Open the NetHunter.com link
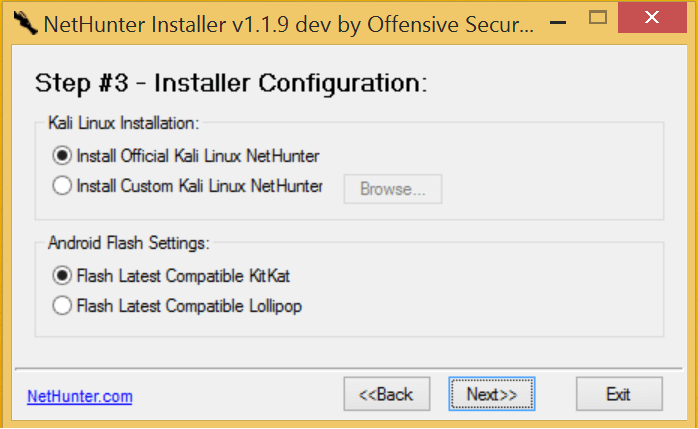The width and height of the screenshot is (698, 429). (x=80, y=396)
